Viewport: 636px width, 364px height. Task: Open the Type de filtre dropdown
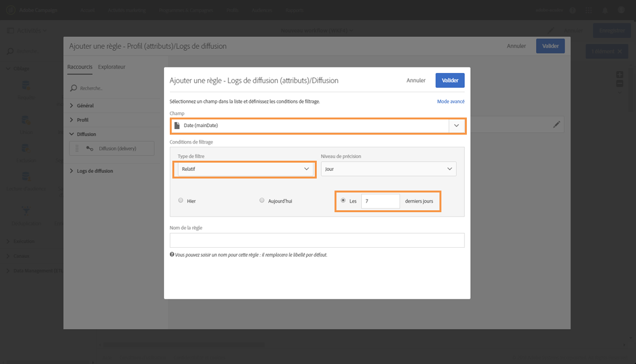[244, 169]
